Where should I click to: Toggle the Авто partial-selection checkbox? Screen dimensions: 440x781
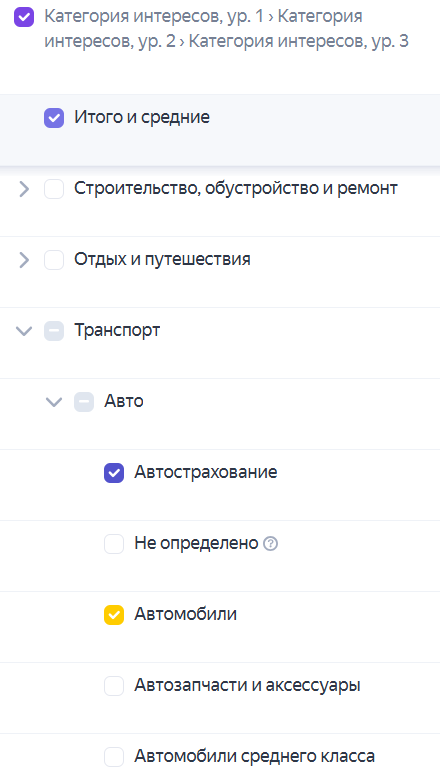click(x=84, y=402)
